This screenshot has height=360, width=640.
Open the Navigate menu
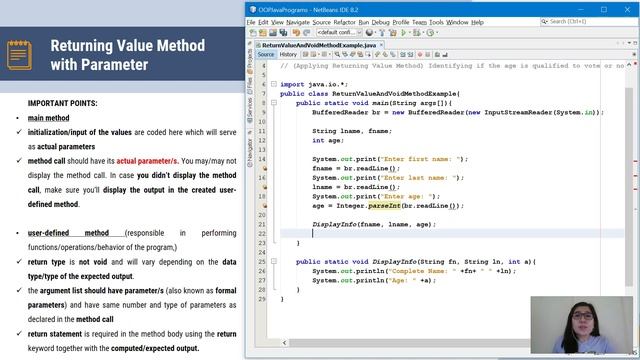pos(298,22)
